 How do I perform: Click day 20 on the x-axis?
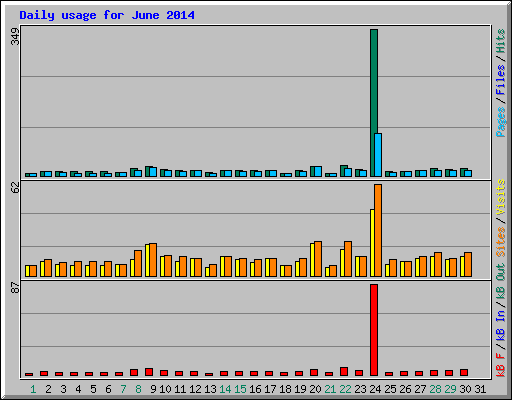(315, 389)
